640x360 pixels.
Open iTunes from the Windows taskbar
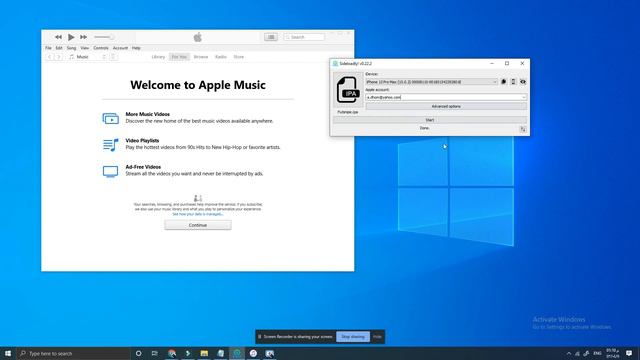tap(253, 353)
